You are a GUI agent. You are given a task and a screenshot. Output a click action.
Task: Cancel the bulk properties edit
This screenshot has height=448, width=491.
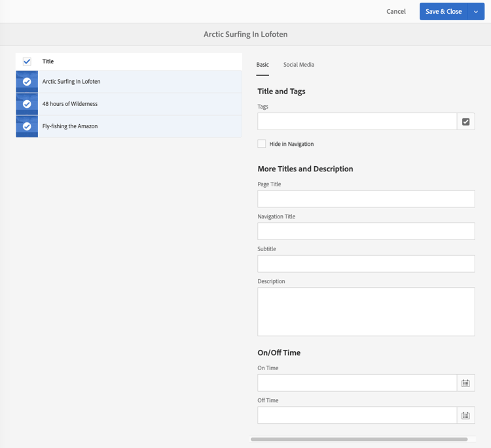pyautogui.click(x=395, y=12)
